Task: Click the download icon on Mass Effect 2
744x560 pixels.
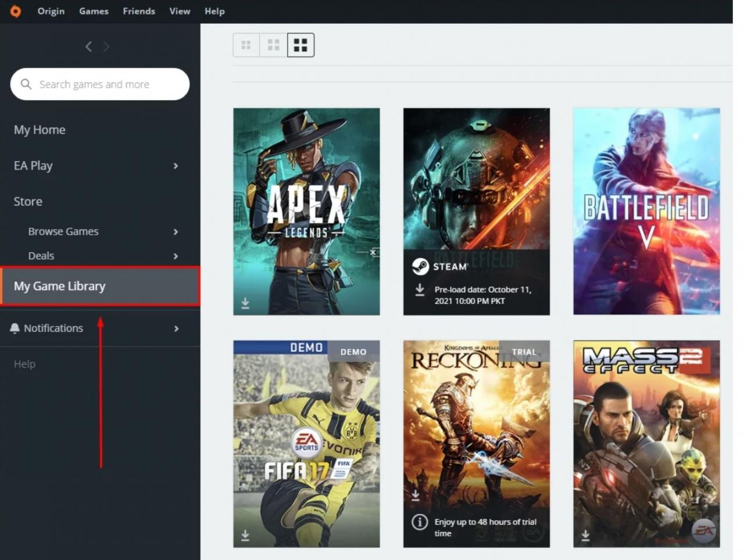Action: point(585,535)
